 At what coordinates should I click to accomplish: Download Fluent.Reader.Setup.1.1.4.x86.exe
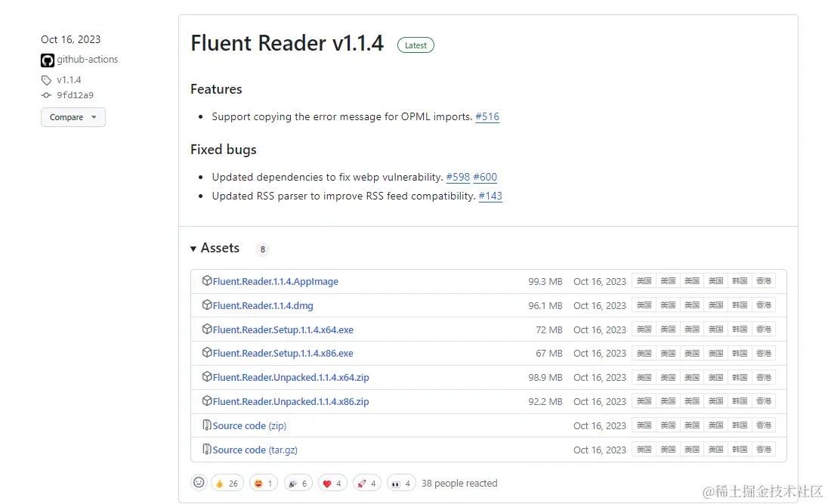(283, 354)
